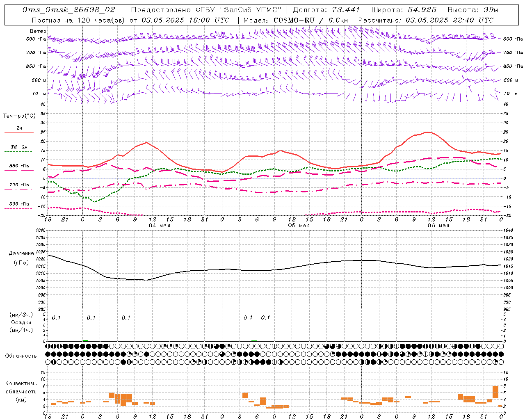Select the 'Высота: 99м' elevation text
The image size is (525, 420).
coord(473,10)
